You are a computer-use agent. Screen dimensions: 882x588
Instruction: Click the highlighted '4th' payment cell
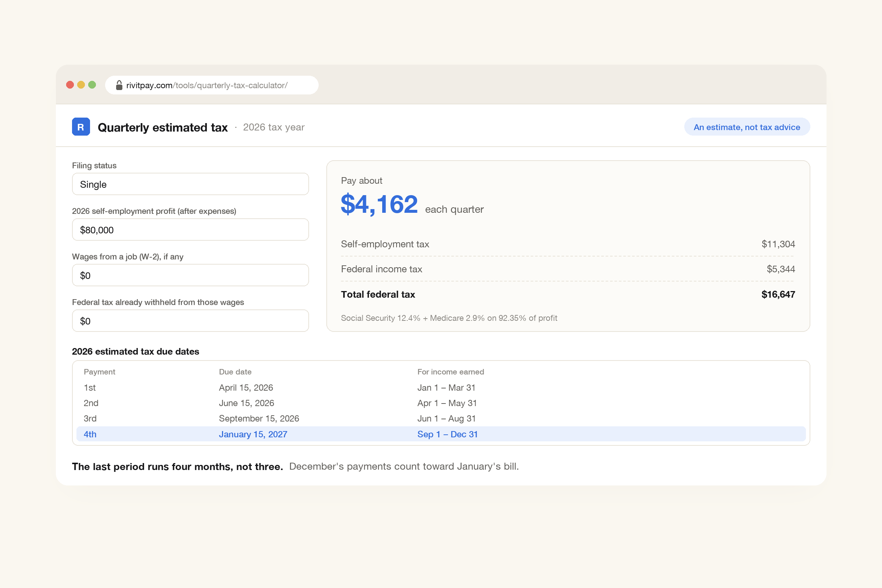(x=90, y=434)
